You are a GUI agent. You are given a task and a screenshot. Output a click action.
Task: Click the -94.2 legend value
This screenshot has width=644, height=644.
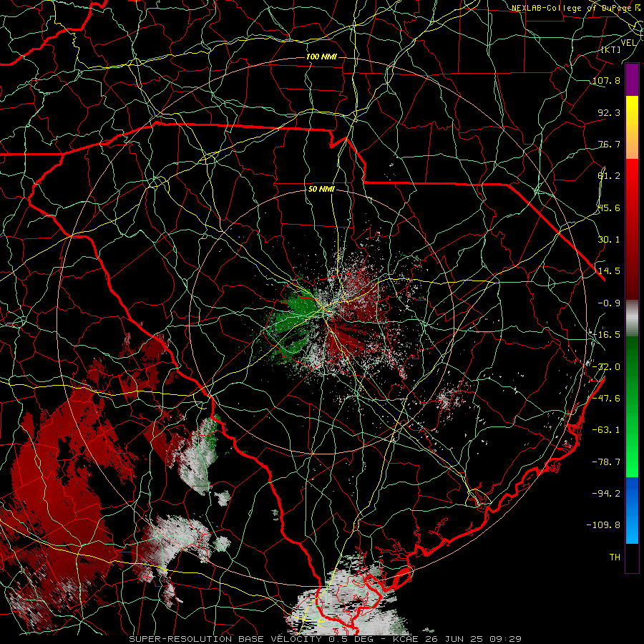tap(606, 494)
